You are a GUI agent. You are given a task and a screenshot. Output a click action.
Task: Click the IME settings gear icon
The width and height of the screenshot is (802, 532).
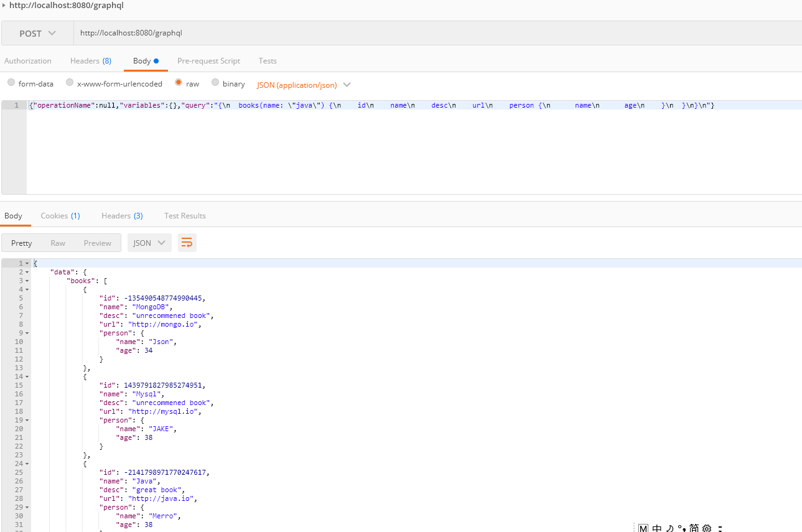click(706, 528)
